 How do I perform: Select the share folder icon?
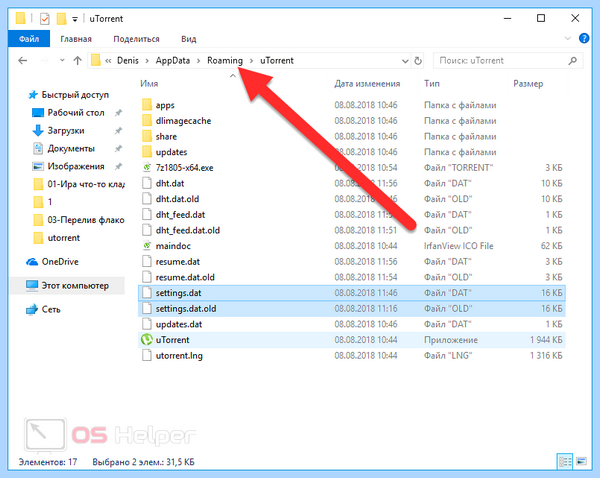point(147,136)
